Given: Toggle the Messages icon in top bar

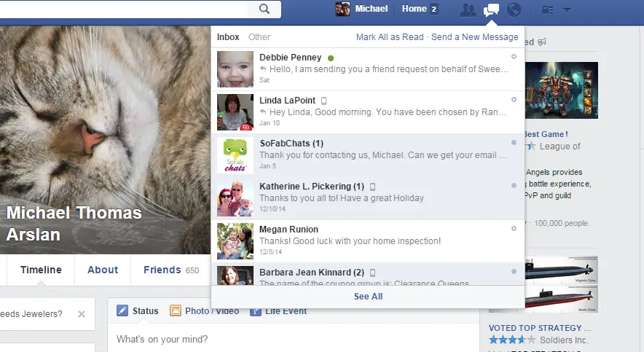Looking at the screenshot, I should coord(491,9).
